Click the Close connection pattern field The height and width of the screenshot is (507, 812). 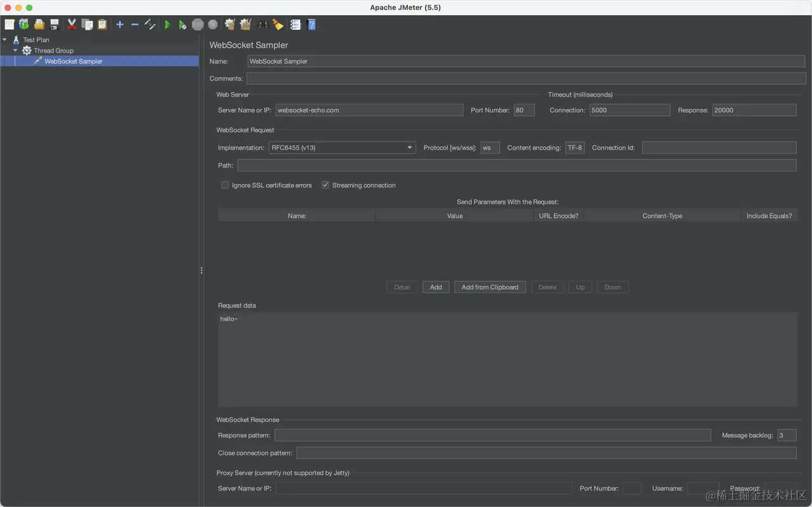point(546,453)
